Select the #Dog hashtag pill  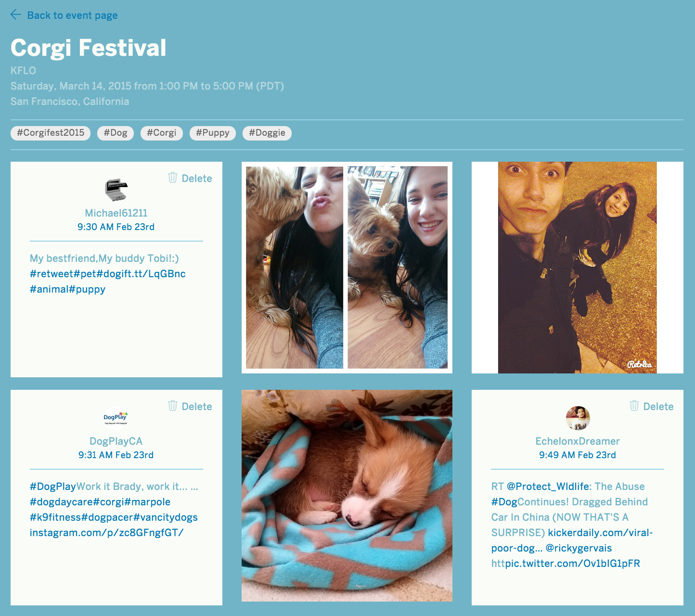[116, 133]
